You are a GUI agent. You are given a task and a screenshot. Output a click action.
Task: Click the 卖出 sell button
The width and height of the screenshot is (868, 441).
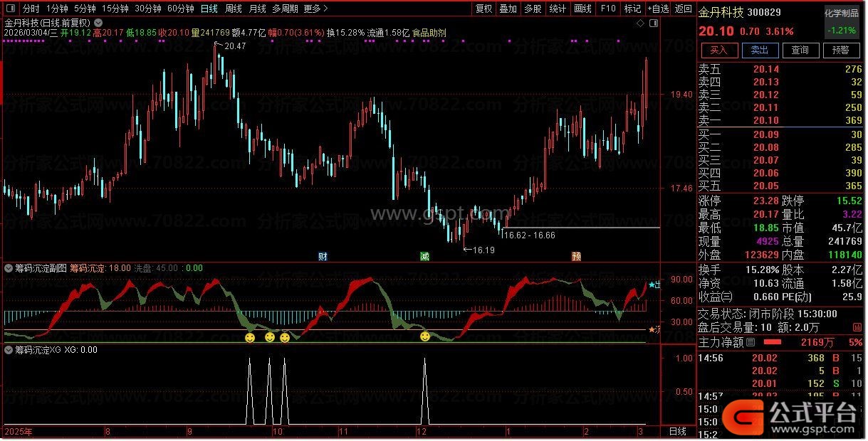tap(759, 50)
